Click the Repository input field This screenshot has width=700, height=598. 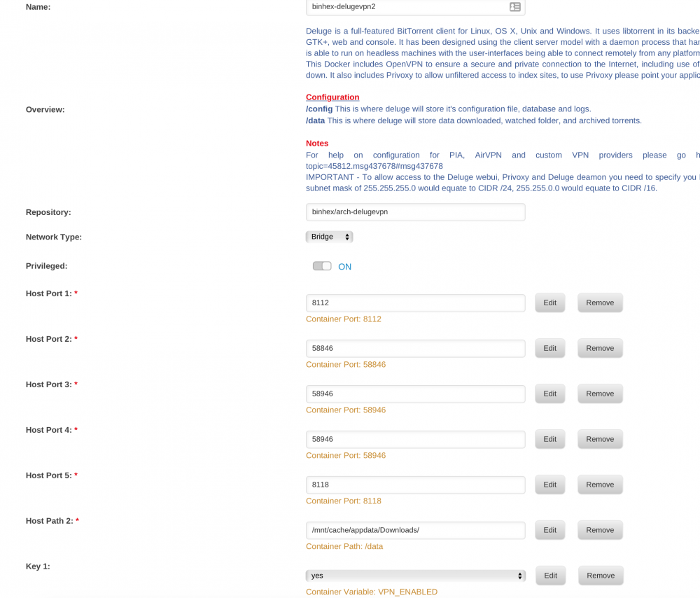(x=416, y=212)
